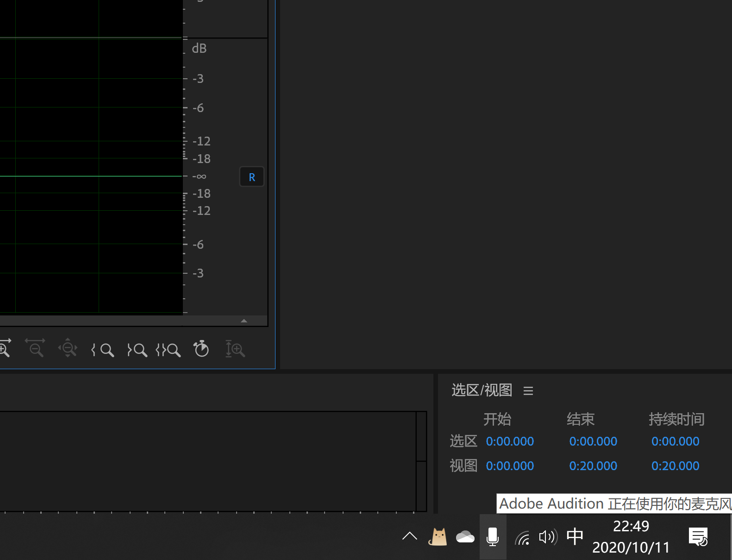Click the 选区 row label
This screenshot has width=732, height=560.
point(463,441)
